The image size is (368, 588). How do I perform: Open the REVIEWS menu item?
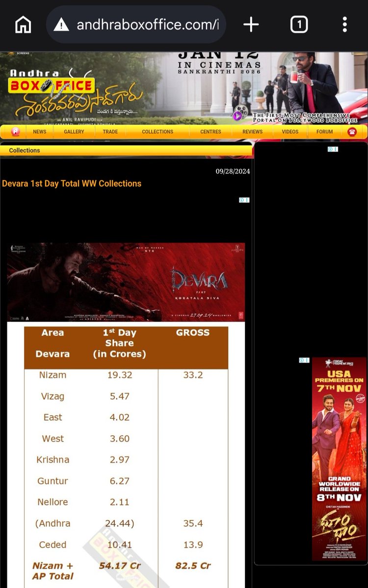click(x=253, y=132)
